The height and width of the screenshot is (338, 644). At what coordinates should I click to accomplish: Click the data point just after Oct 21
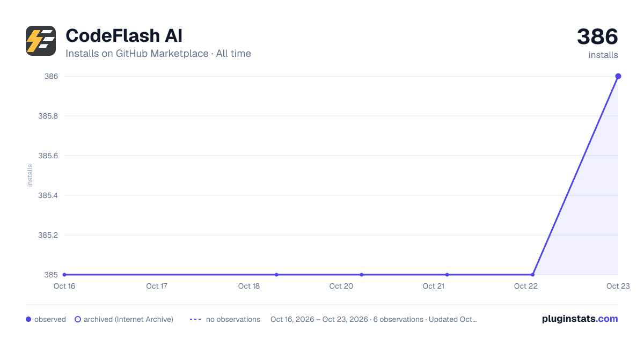tap(447, 275)
